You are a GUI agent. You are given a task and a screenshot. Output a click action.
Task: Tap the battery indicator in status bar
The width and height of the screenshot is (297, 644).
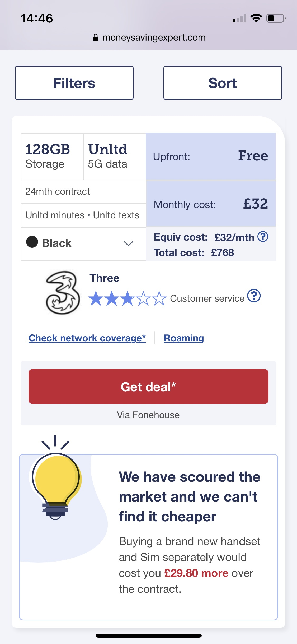(276, 18)
